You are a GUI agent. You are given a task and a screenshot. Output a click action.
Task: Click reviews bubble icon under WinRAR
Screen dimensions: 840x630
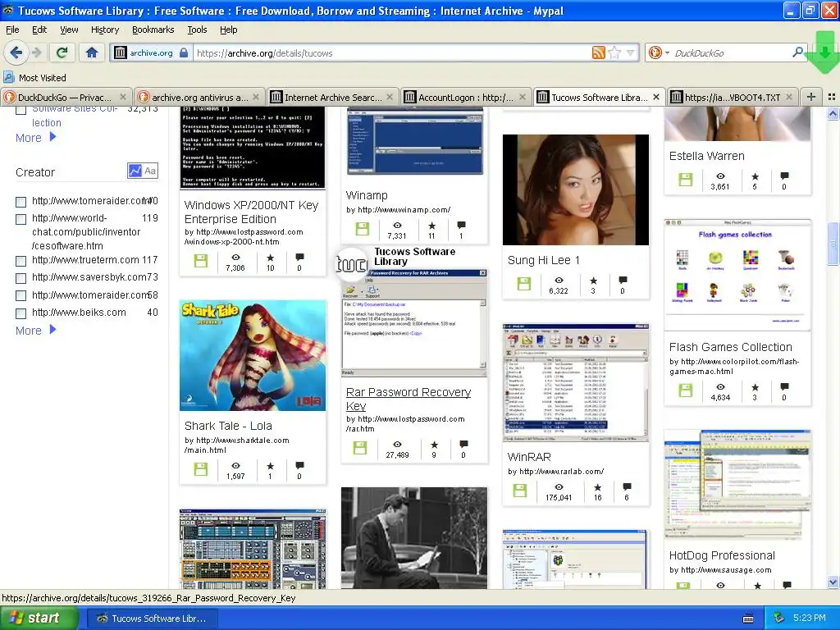point(627,486)
